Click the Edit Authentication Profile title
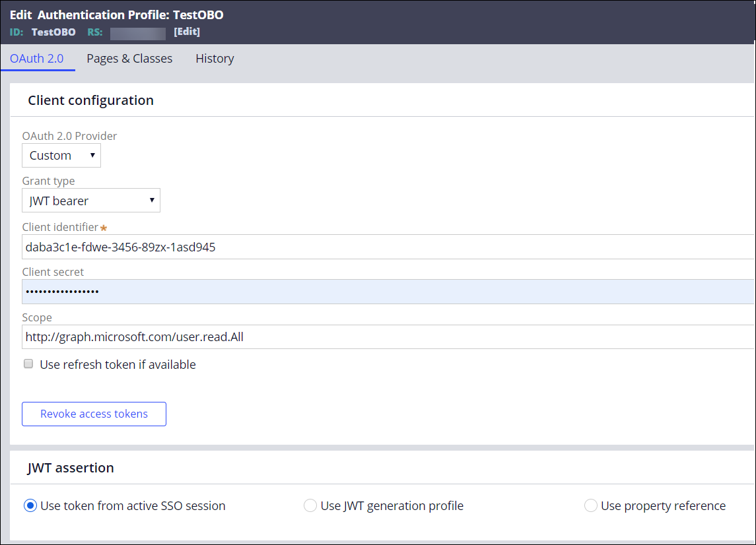Image resolution: width=756 pixels, height=545 pixels. click(117, 15)
